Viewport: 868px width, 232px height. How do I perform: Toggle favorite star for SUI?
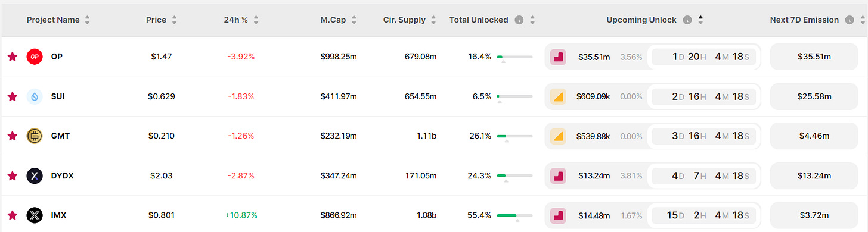[12, 96]
